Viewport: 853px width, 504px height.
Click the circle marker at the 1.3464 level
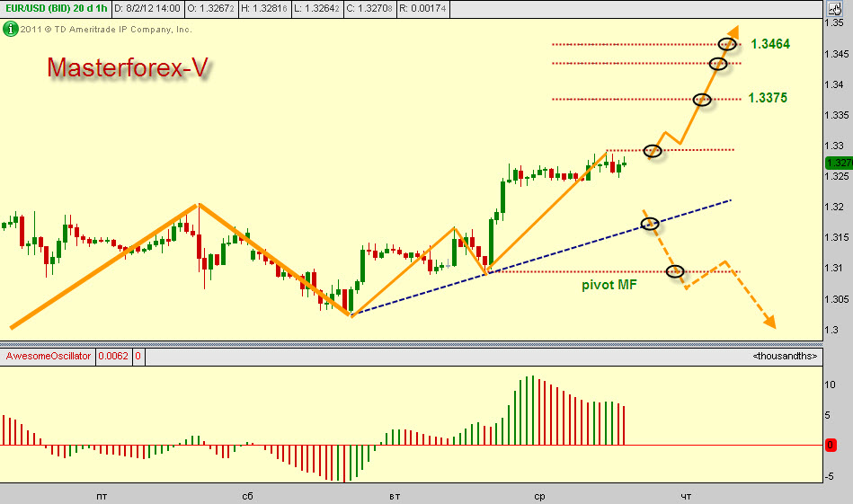coord(727,44)
